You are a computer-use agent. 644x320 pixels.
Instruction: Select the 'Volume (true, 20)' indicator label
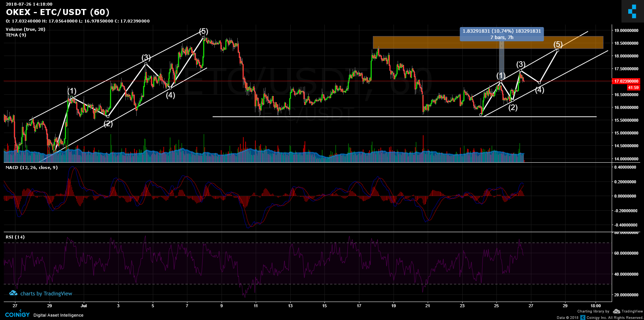point(26,29)
